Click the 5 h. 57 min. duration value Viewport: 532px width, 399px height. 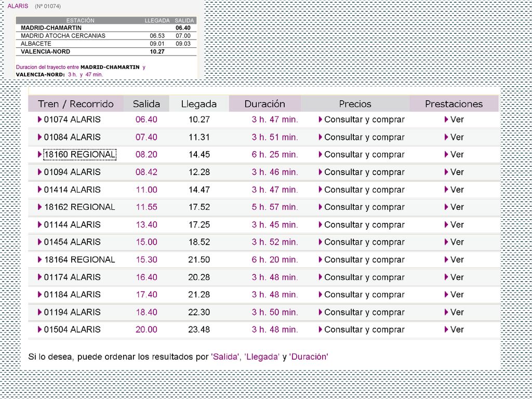pyautogui.click(x=275, y=207)
